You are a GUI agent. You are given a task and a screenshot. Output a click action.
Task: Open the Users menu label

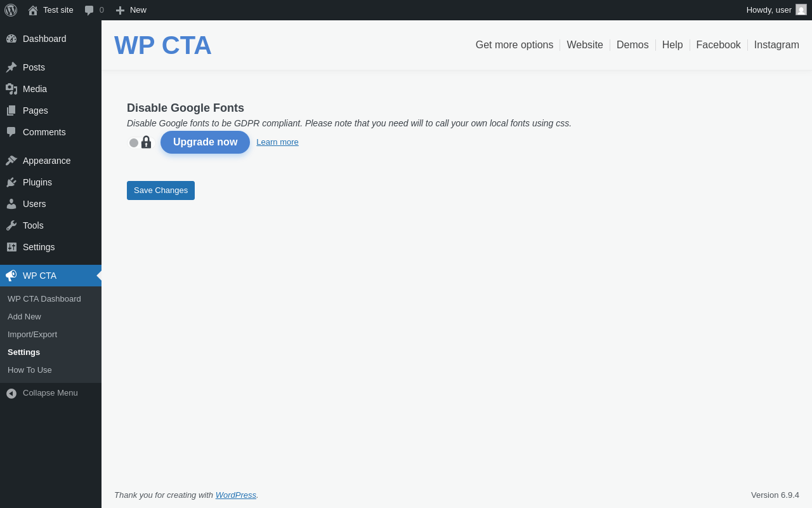pyautogui.click(x=34, y=204)
